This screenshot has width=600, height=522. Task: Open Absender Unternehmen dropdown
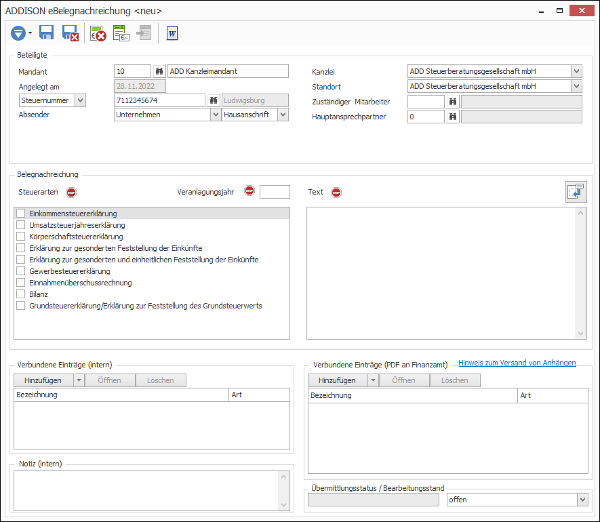[x=215, y=114]
